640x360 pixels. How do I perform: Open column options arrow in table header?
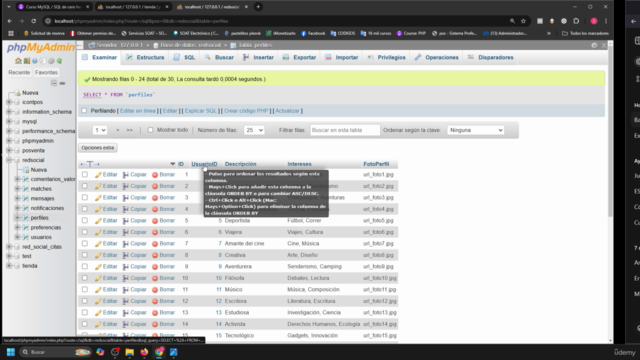click(172, 164)
